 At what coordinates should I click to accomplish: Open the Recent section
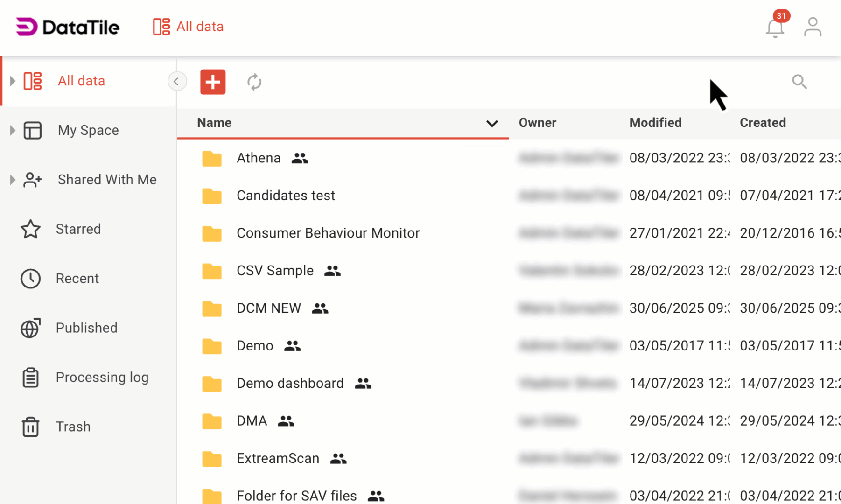(x=77, y=279)
